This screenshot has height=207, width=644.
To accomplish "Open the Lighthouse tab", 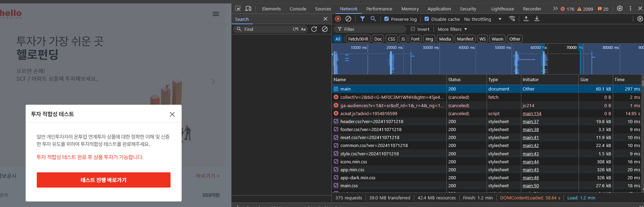I will (x=502, y=9).
